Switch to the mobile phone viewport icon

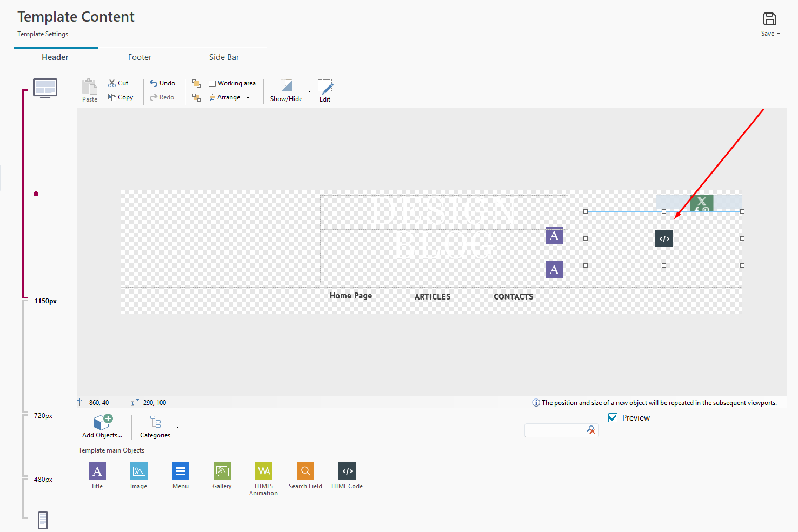coord(43,520)
